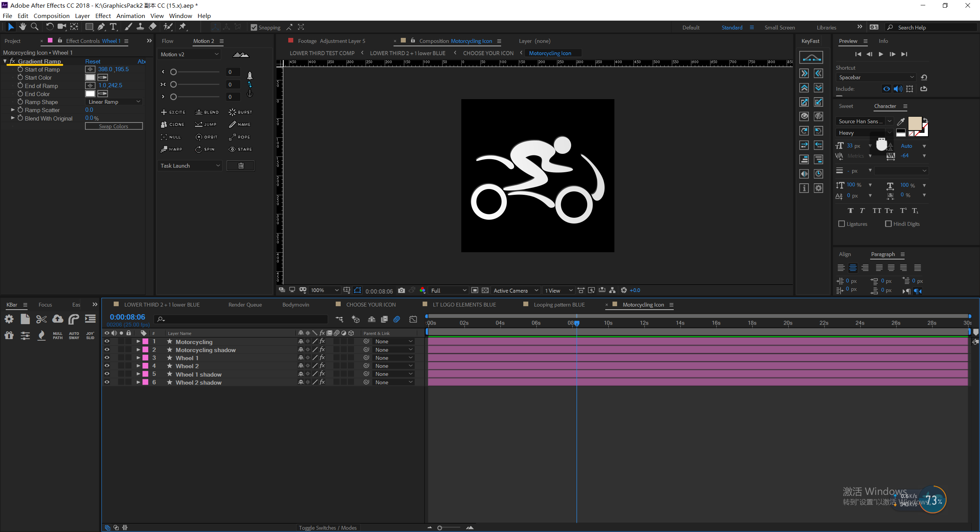
Task: Open the Ramp Shape dropdown
Action: (114, 102)
